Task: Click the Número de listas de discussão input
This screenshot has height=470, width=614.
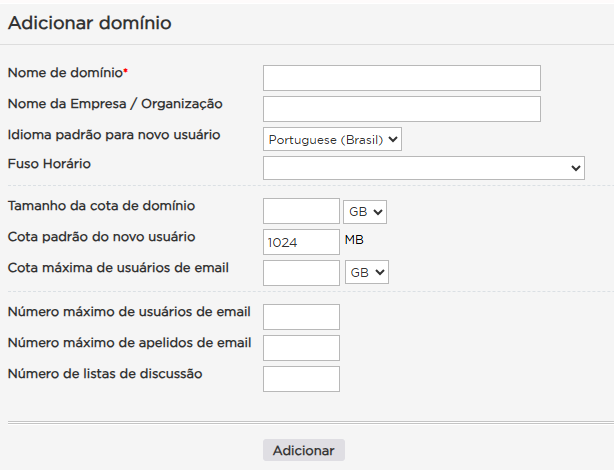Action: pyautogui.click(x=301, y=379)
